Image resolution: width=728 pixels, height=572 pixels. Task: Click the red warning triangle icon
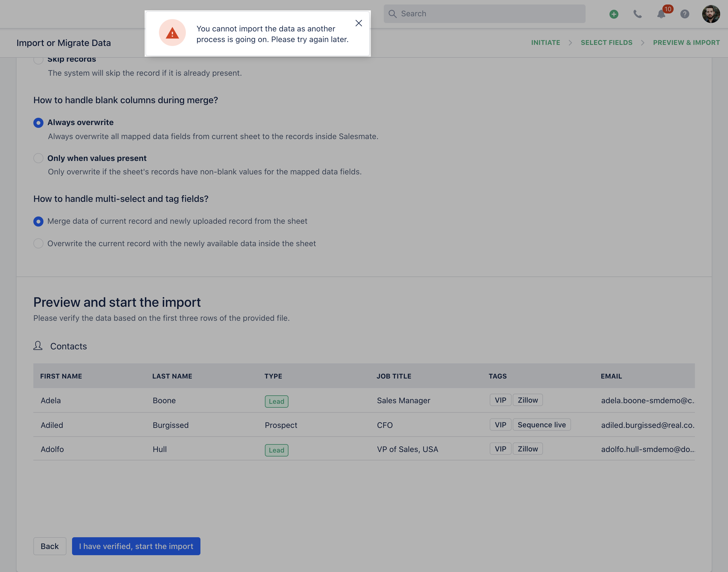[172, 33]
